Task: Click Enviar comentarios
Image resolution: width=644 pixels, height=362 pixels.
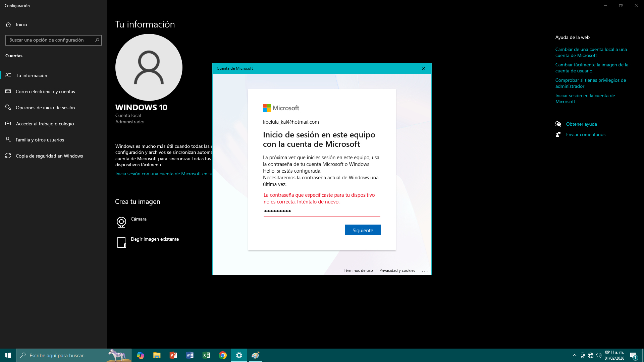Action: (586, 134)
